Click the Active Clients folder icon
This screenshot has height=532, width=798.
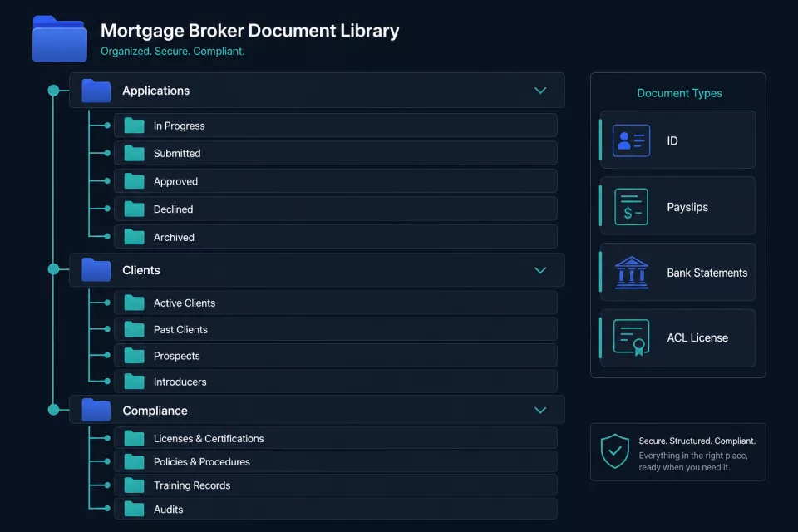point(135,303)
